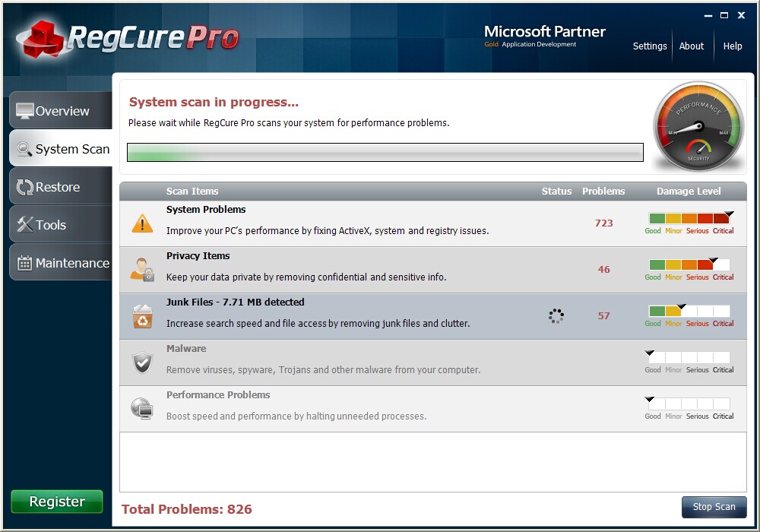Click the Junk Files damage level meter

pyautogui.click(x=689, y=311)
